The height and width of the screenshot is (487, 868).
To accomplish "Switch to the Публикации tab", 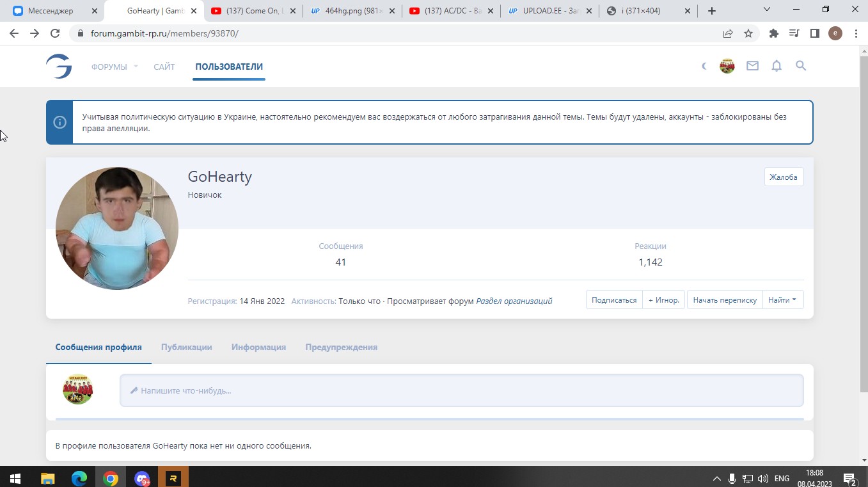I will point(186,347).
